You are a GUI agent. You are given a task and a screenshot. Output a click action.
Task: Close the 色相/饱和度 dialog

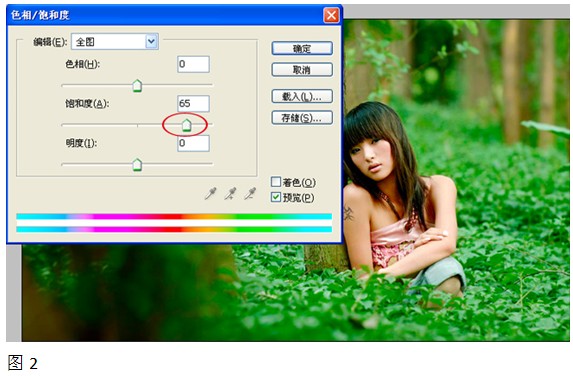tap(331, 15)
